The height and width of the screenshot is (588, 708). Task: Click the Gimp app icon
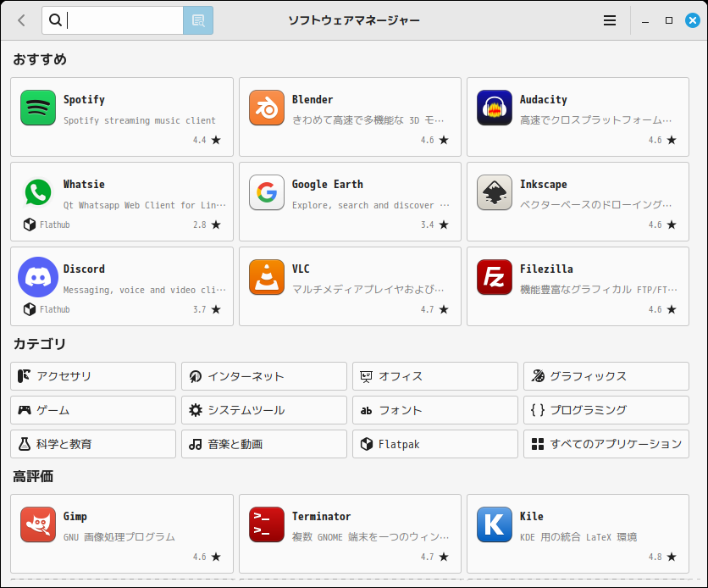pos(38,524)
